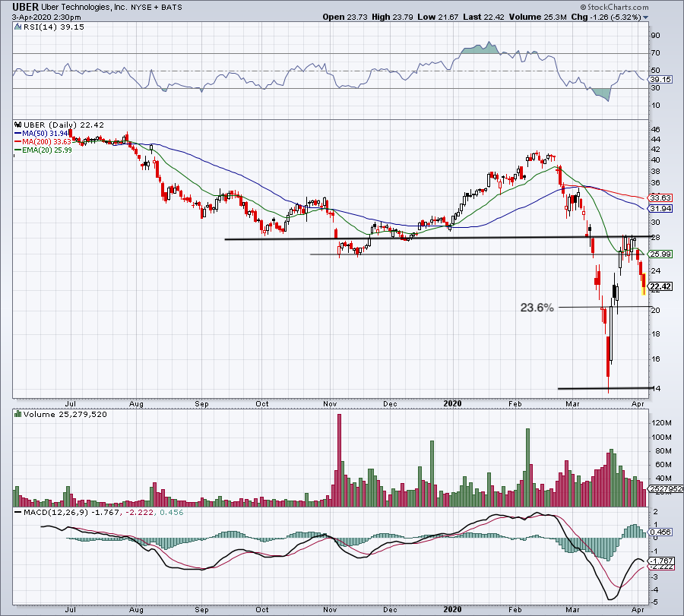This screenshot has height=616, width=684.
Task: Click the bold UBER ticker symbol in header
Action: (x=25, y=7)
